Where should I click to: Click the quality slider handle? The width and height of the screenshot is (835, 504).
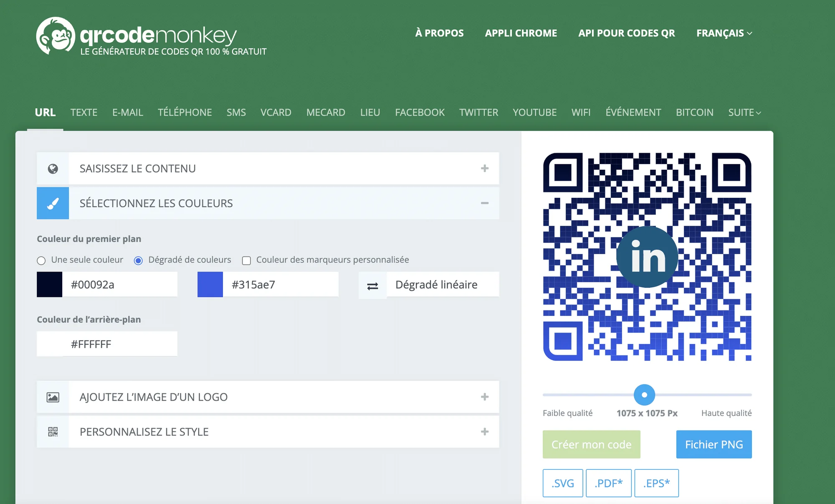point(644,395)
